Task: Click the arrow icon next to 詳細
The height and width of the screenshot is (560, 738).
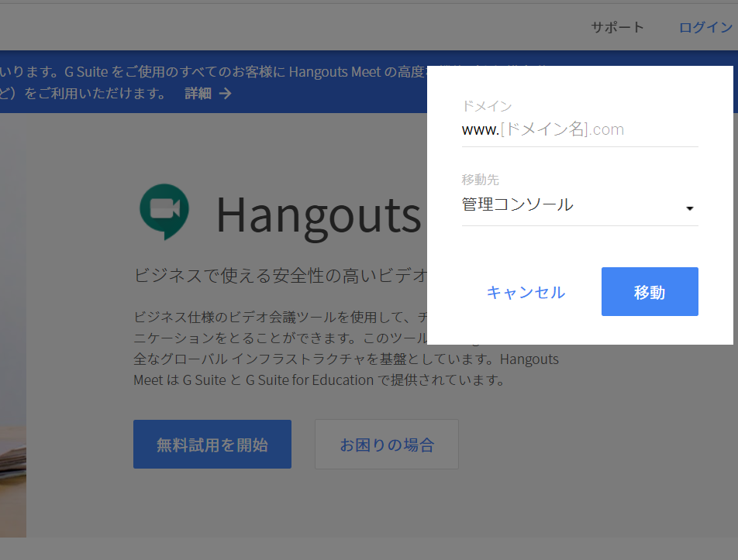Action: (x=226, y=94)
